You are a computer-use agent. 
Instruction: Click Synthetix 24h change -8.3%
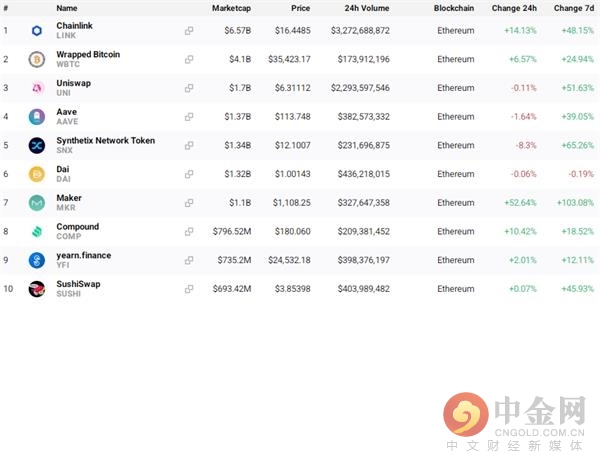click(x=526, y=145)
